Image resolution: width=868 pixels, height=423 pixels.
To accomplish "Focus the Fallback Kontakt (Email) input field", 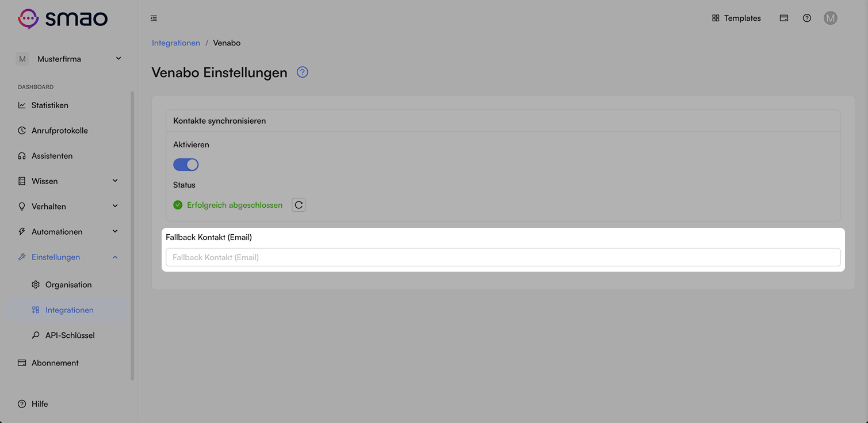I will (503, 257).
